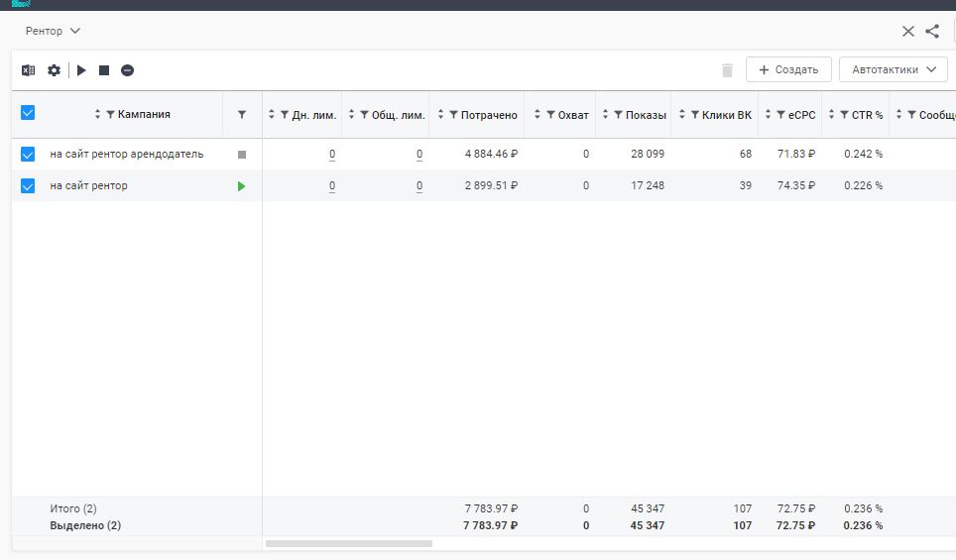This screenshot has height=560, width=956.
Task: Filter the Охват column
Action: [550, 115]
